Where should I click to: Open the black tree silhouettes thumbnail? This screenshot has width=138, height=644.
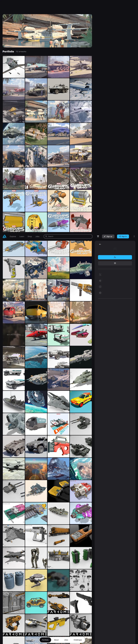point(81,580)
